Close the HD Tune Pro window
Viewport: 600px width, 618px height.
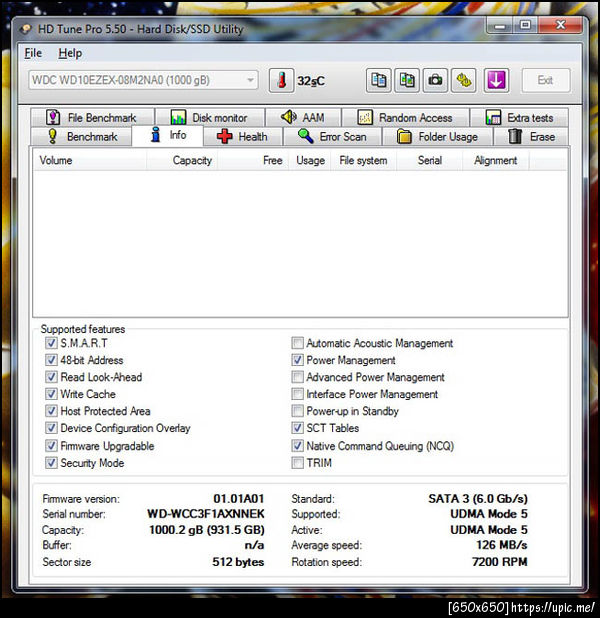[x=560, y=26]
